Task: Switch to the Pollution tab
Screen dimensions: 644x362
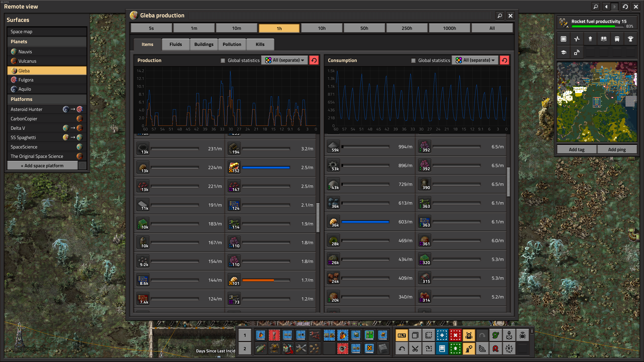Action: [232, 44]
